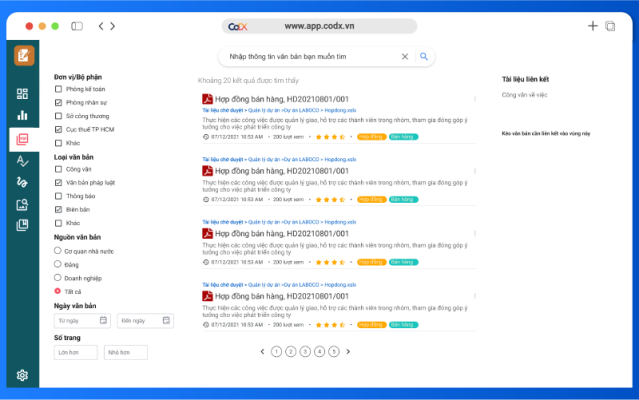Image resolution: width=639 pixels, height=400 pixels.
Task: Go to results page 1
Action: (276, 352)
